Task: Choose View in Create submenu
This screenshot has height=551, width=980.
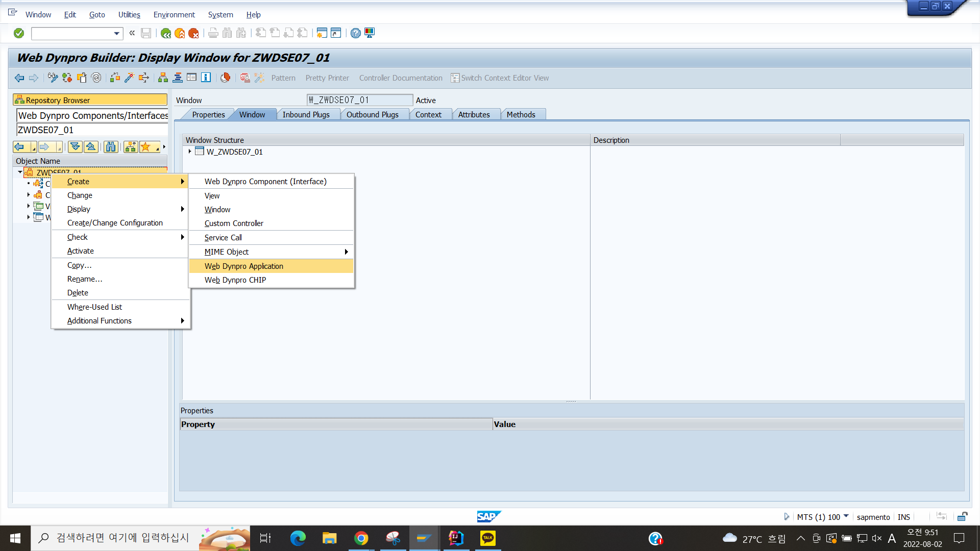Action: click(x=271, y=196)
